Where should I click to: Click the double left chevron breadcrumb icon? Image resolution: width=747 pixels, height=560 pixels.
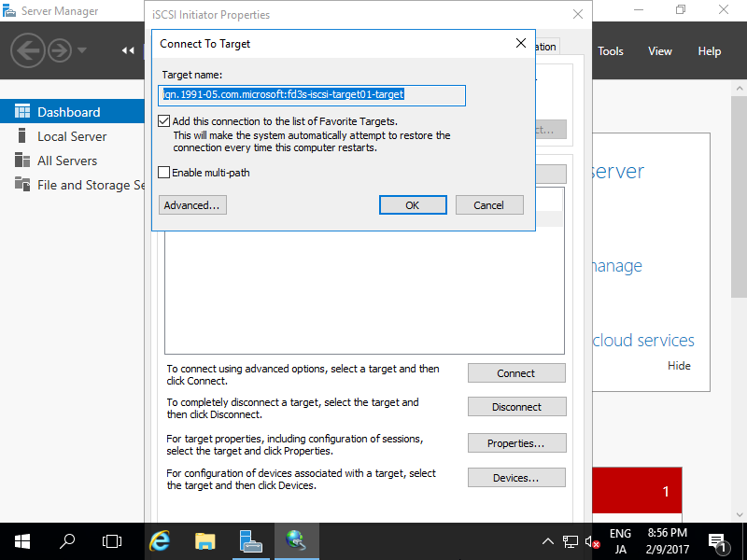tap(128, 50)
